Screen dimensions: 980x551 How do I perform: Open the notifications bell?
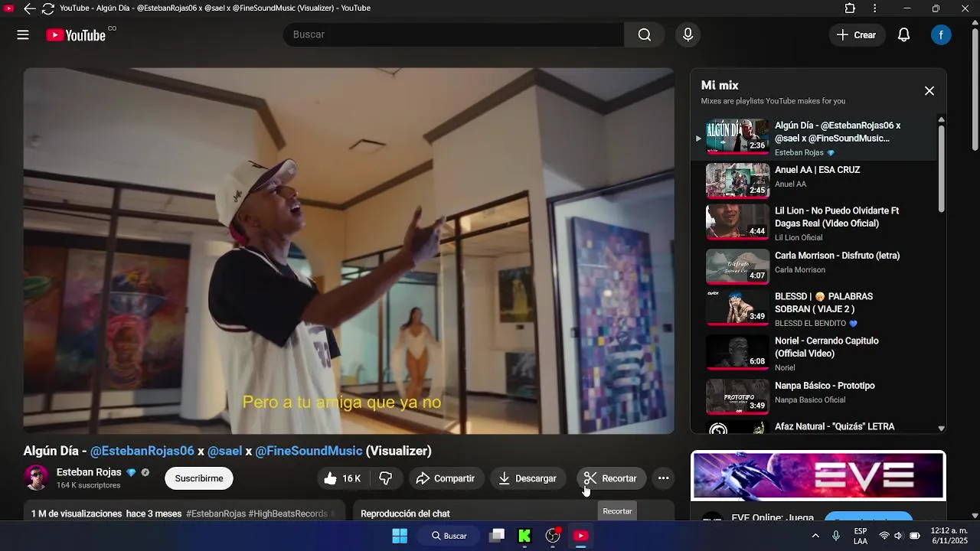tap(904, 34)
